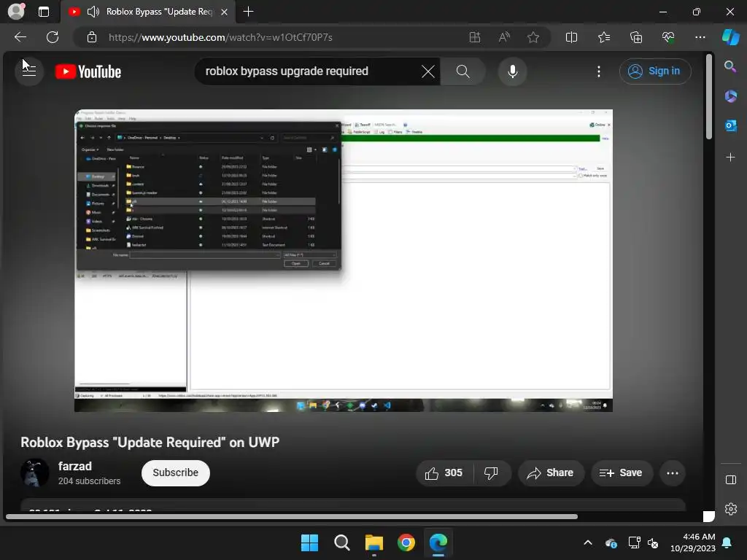Open the farzad channel name link
747x560 pixels.
(x=75, y=466)
